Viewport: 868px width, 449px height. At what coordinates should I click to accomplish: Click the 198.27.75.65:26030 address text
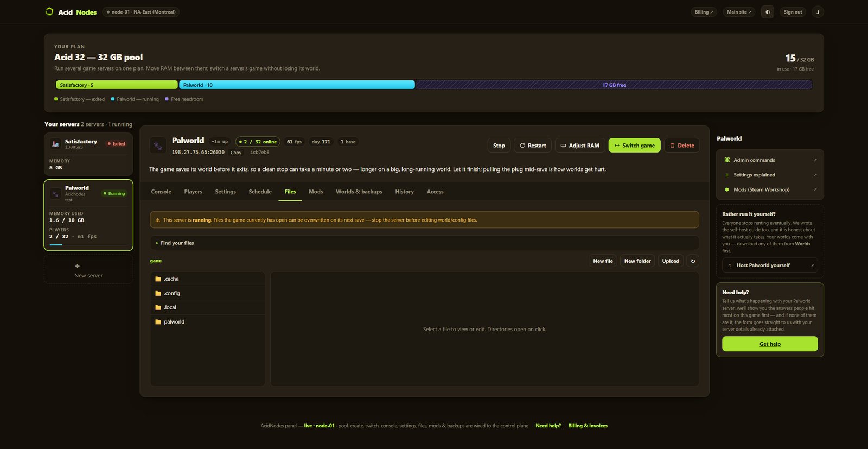tap(198, 153)
